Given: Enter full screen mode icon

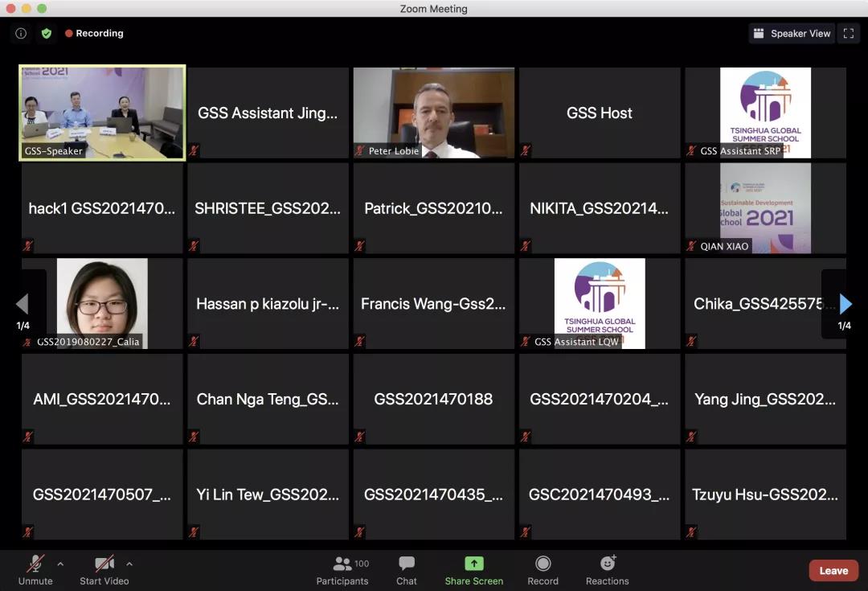Looking at the screenshot, I should (x=848, y=33).
